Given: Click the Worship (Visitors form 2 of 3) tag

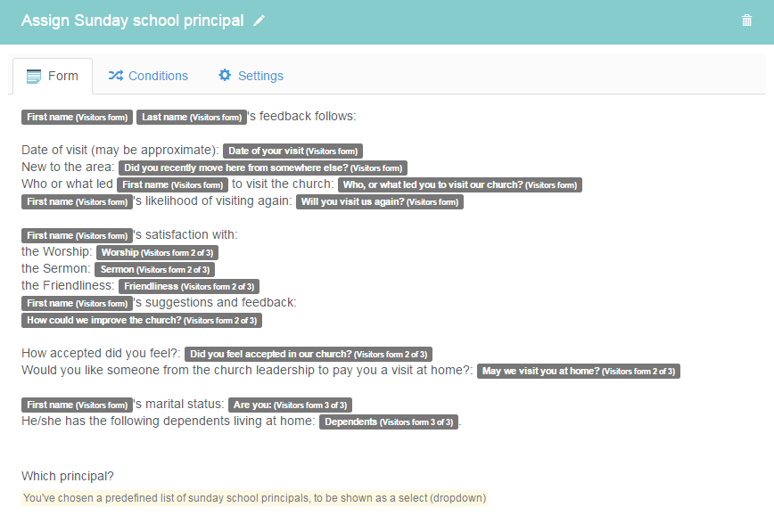Looking at the screenshot, I should click(157, 253).
